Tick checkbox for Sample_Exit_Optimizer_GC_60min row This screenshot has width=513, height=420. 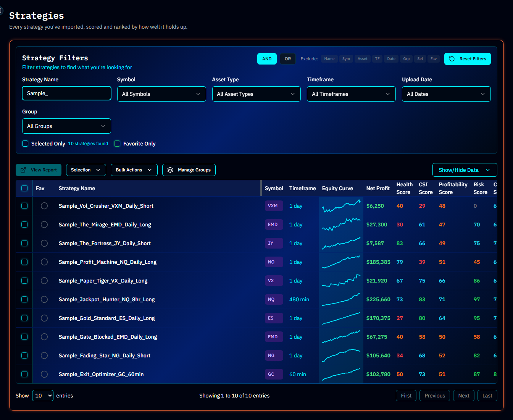click(24, 374)
